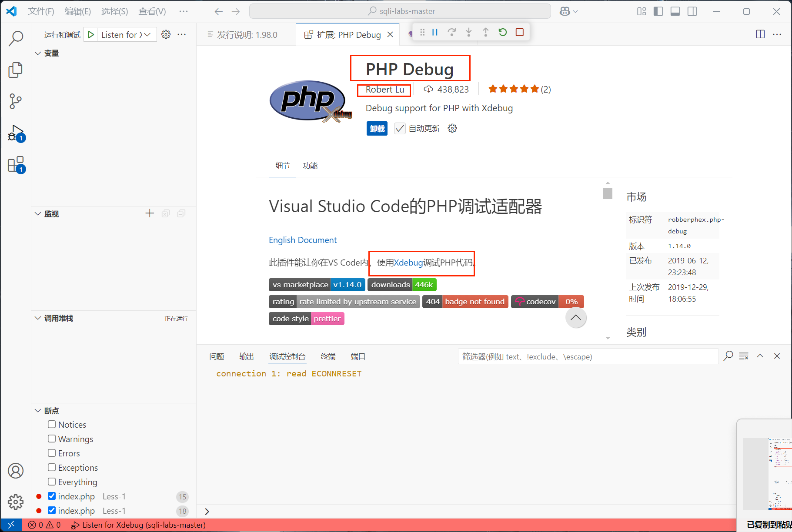This screenshot has width=792, height=532.
Task: Open editor more actions menu
Action: pos(777,34)
